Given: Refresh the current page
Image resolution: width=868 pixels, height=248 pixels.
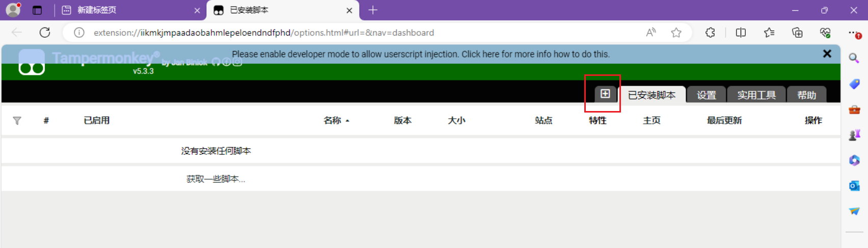Looking at the screenshot, I should (45, 33).
